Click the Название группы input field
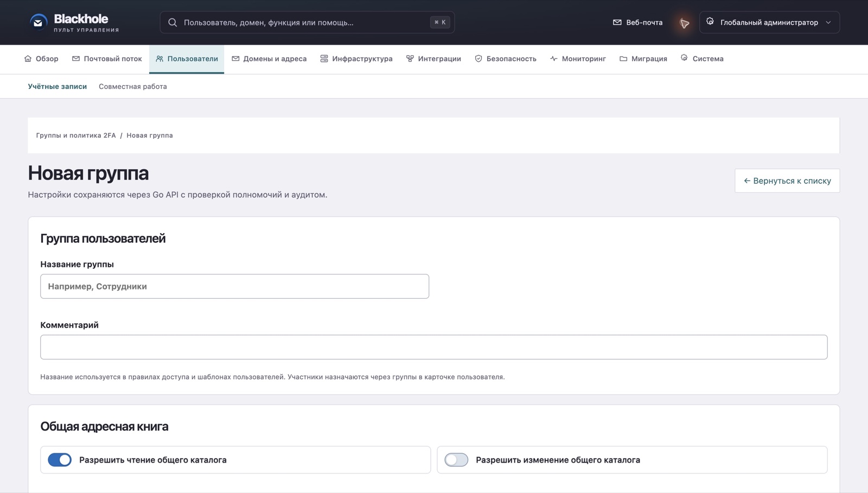The height and width of the screenshot is (493, 868). coord(234,286)
